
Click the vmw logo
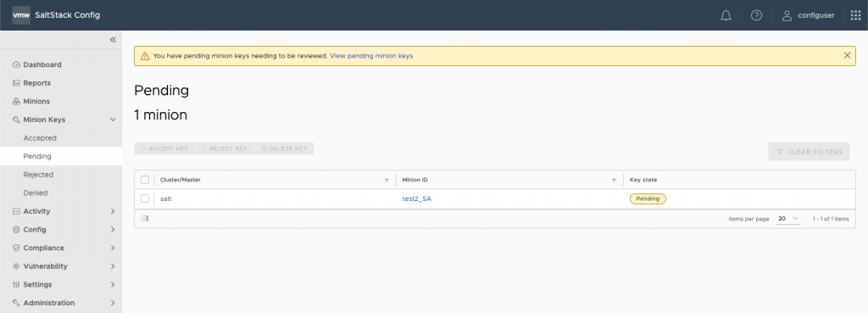[x=21, y=15]
